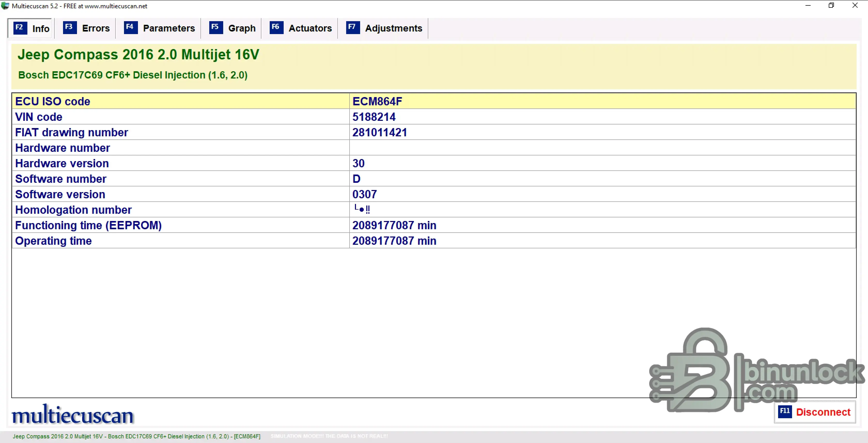Go to the Parameters tab
The image size is (868, 443).
[x=159, y=28]
